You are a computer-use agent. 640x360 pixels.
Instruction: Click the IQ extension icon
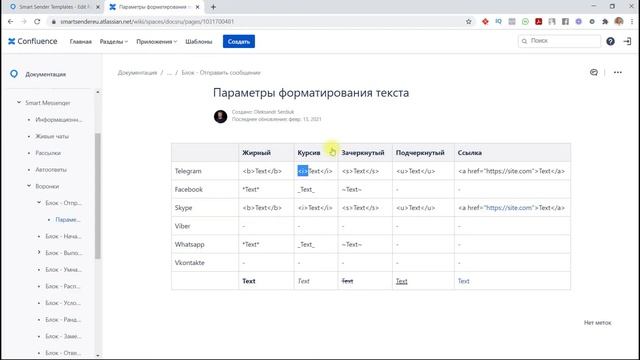tap(498, 22)
